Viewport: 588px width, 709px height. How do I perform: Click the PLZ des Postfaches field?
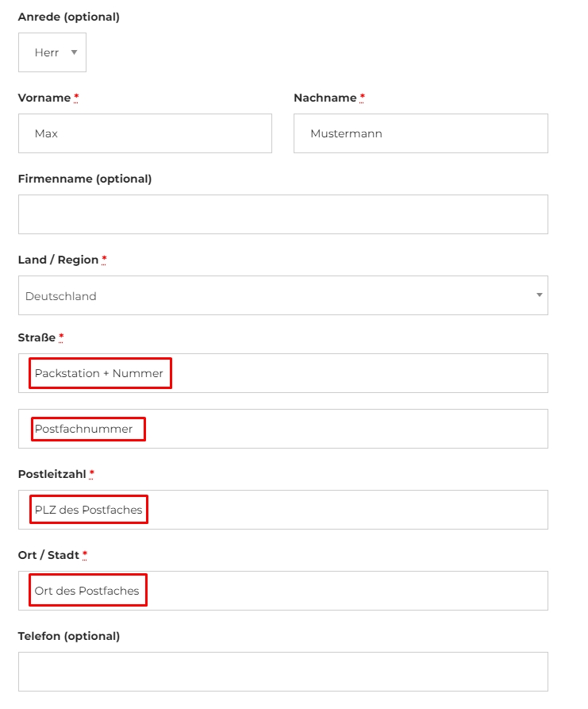(282, 510)
